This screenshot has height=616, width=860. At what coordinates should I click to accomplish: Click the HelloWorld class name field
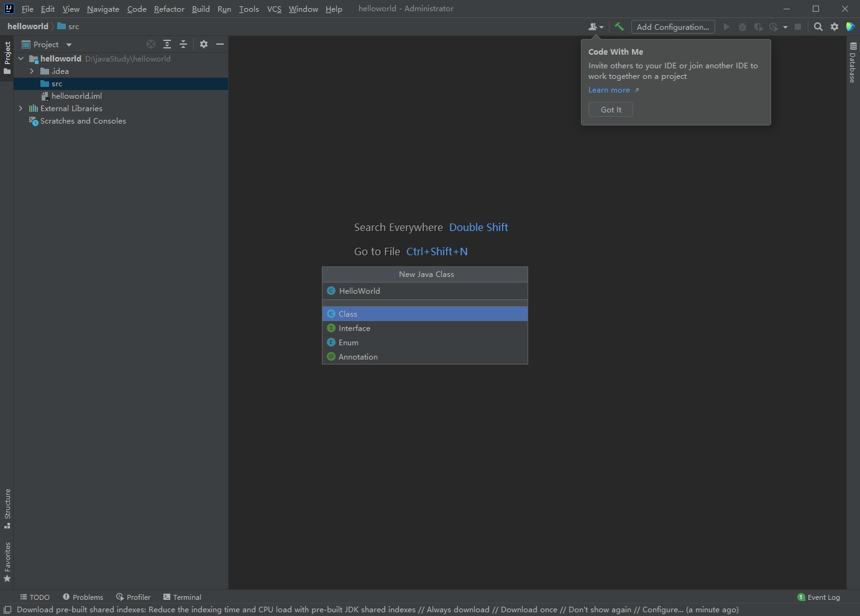[425, 291]
